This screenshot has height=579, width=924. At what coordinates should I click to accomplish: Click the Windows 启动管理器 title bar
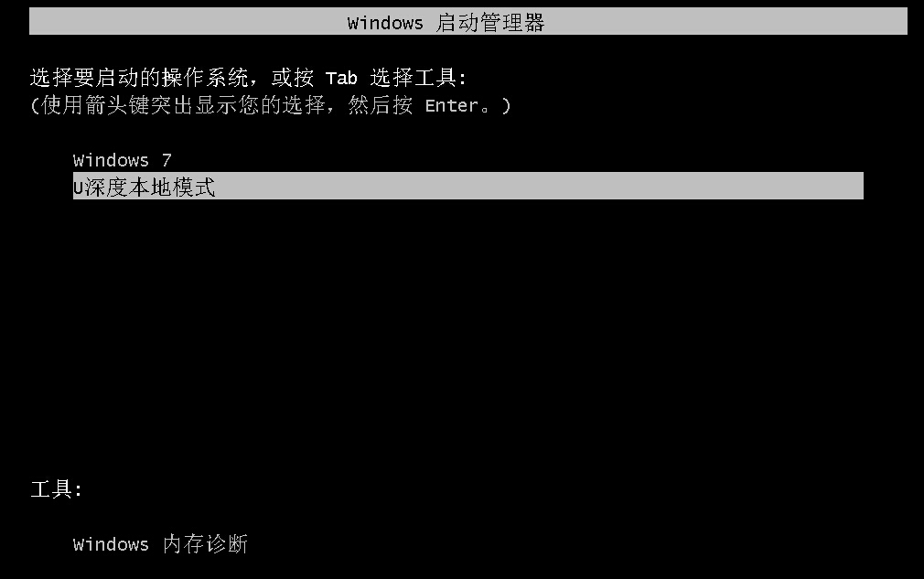pyautogui.click(x=467, y=21)
